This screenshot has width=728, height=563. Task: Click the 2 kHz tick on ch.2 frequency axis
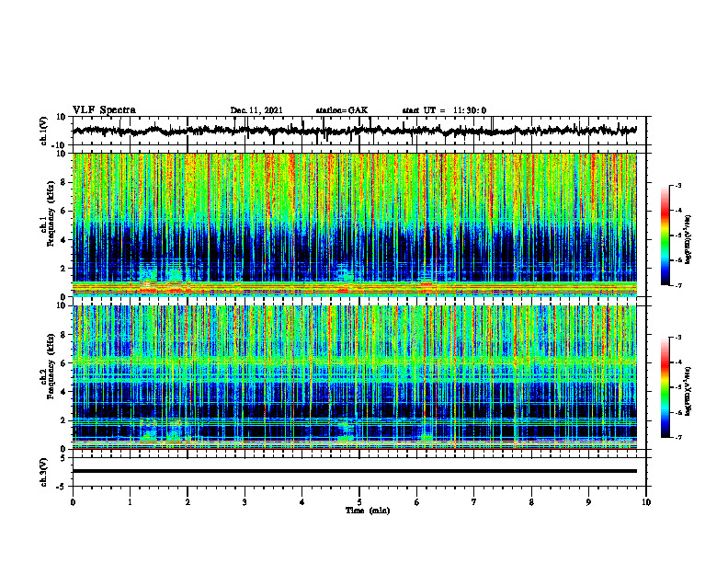coord(63,420)
